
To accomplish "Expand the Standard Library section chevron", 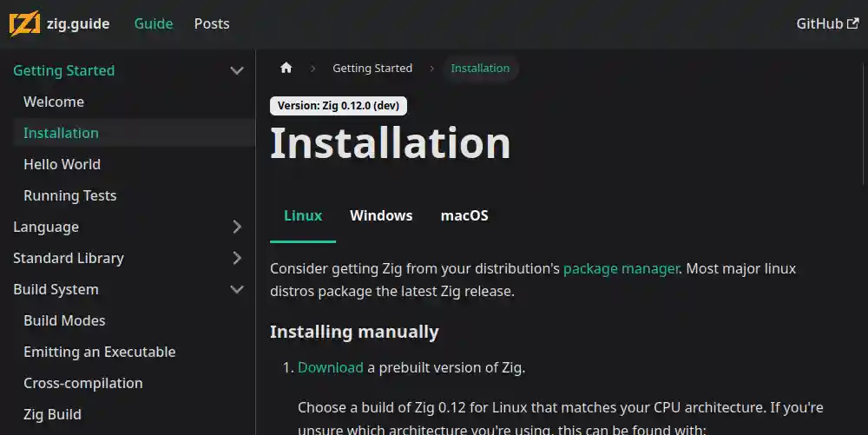I will 237,259.
